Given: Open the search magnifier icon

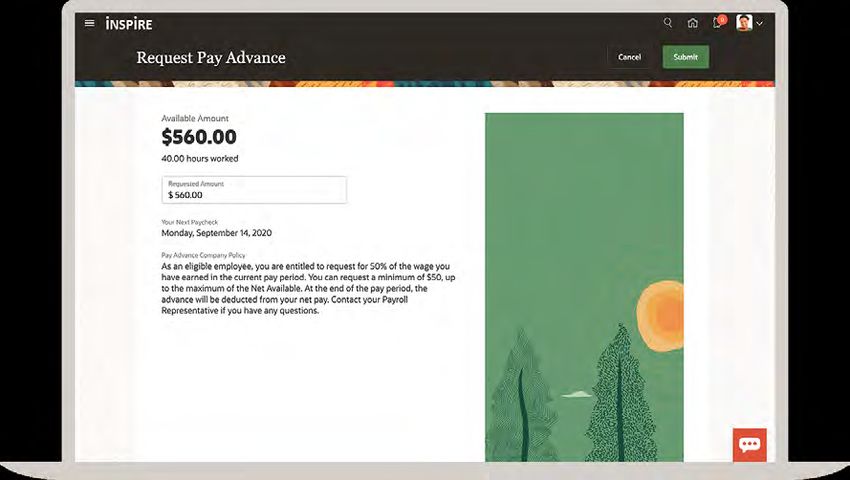Looking at the screenshot, I should tap(668, 23).
